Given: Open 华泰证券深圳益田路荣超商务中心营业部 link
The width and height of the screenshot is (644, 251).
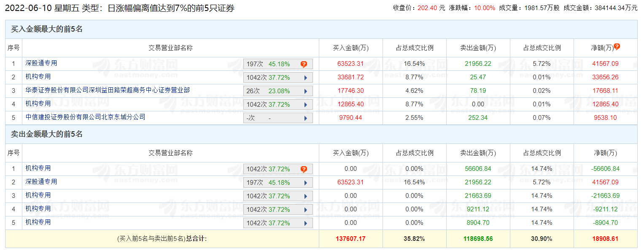Looking at the screenshot, I should coord(108,90).
